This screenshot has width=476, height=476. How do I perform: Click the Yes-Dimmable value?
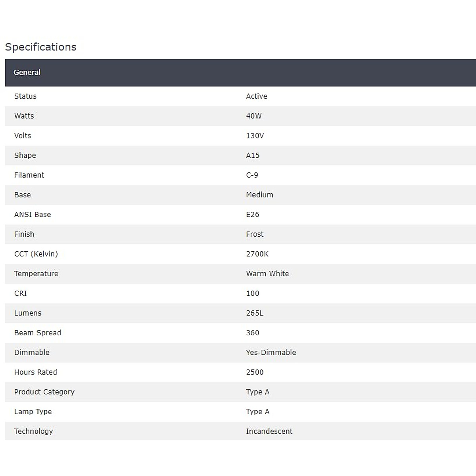click(271, 352)
